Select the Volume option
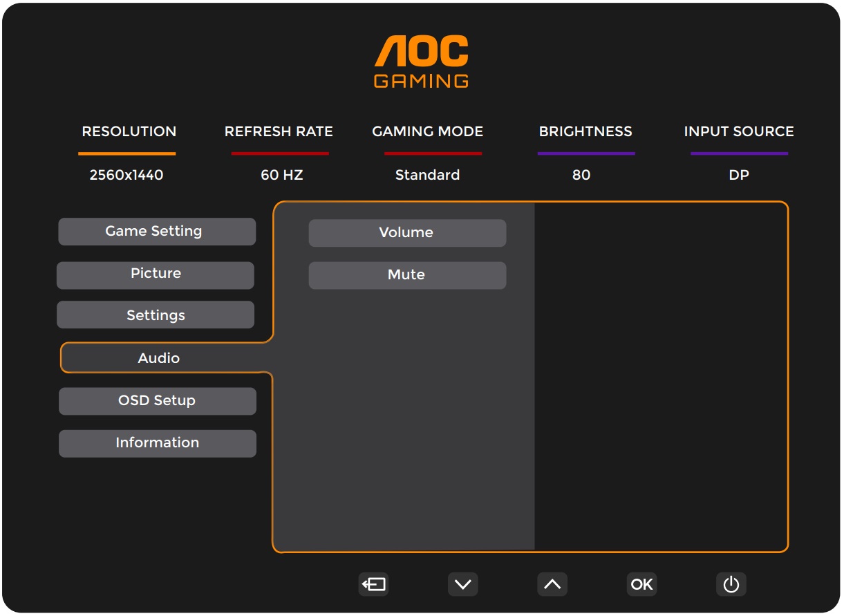844x616 pixels. 407,233
